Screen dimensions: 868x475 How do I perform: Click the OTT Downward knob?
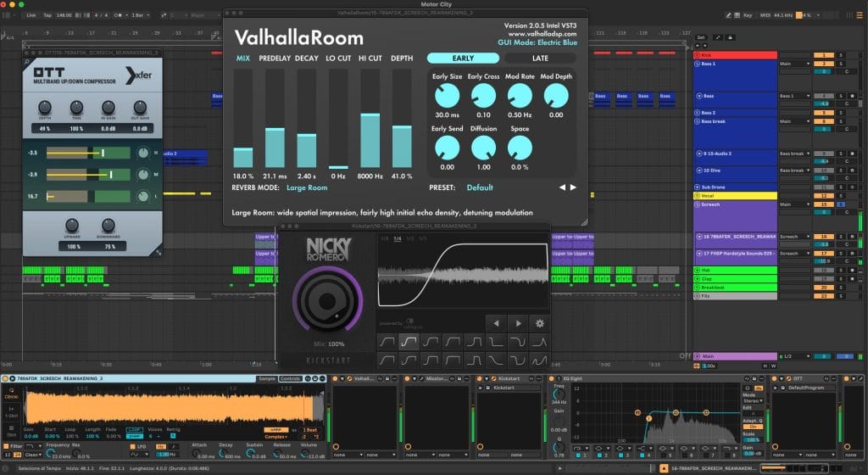(x=108, y=225)
